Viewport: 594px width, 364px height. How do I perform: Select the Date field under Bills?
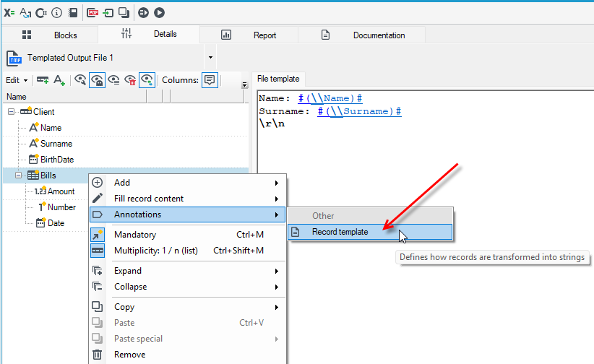56,223
